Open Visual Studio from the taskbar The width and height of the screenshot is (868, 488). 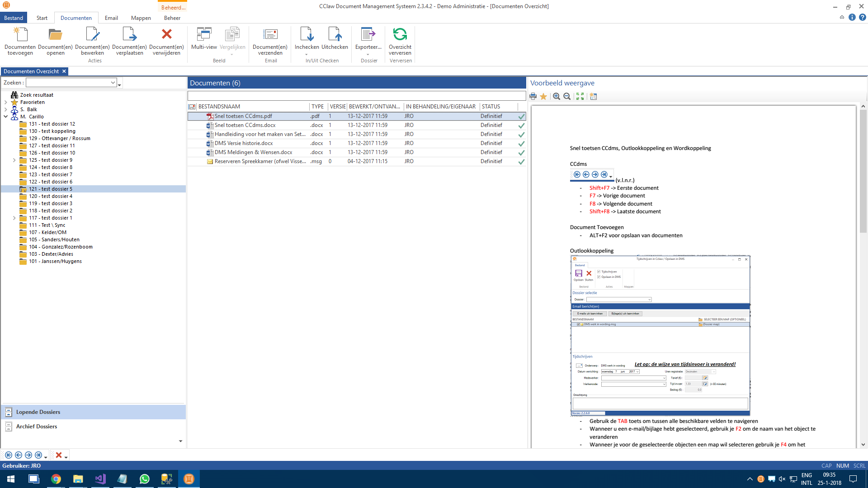[x=100, y=479]
